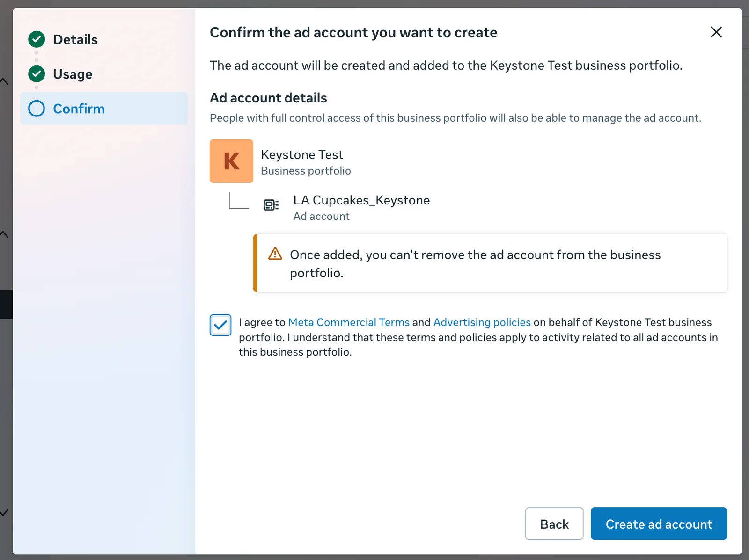Click the Business portfolio label
749x560 pixels.
306,171
